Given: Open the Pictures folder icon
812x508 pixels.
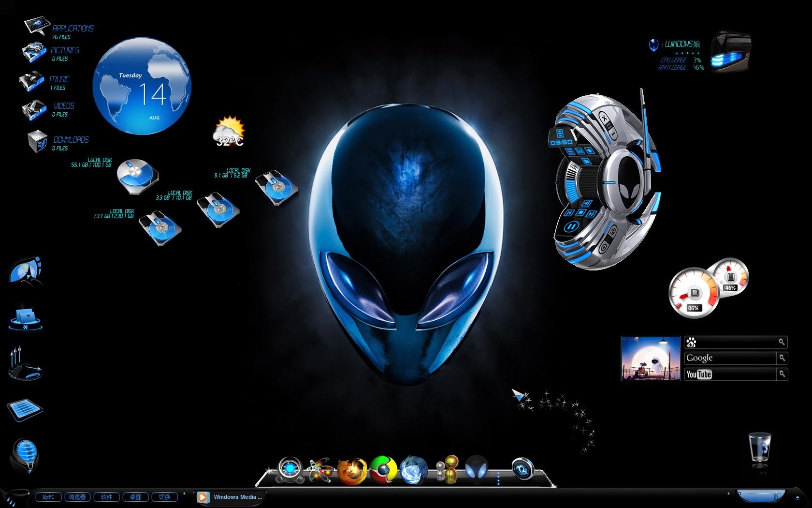Looking at the screenshot, I should coord(34,52).
